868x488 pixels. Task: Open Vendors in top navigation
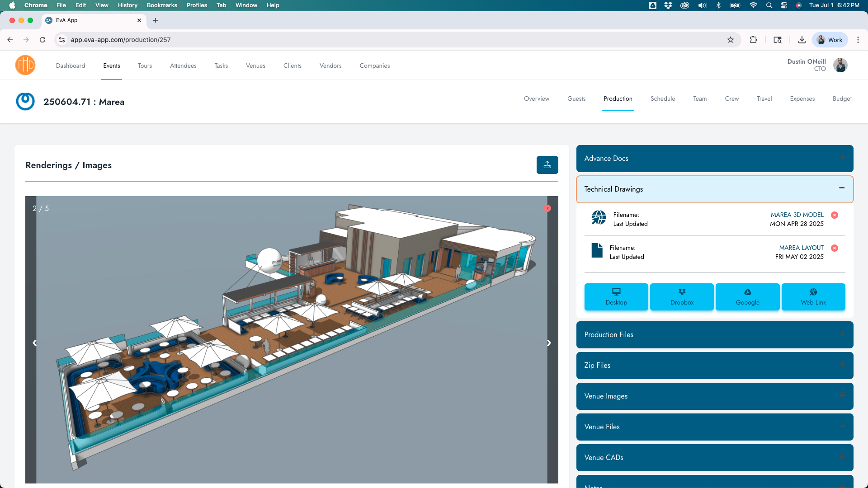(330, 66)
